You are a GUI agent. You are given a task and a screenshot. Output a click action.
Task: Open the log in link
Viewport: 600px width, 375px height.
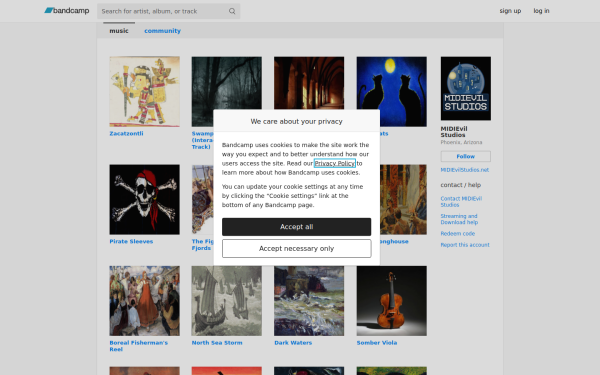(x=541, y=11)
